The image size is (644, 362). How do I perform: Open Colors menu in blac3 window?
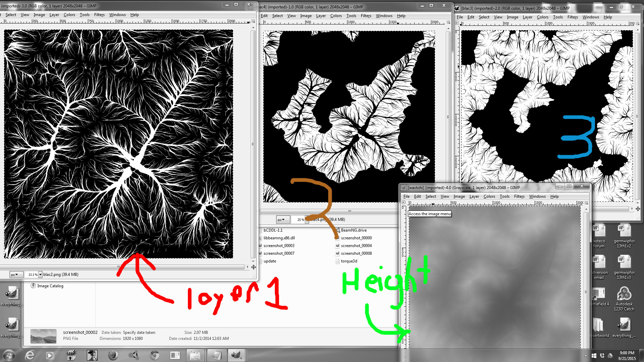click(x=542, y=17)
